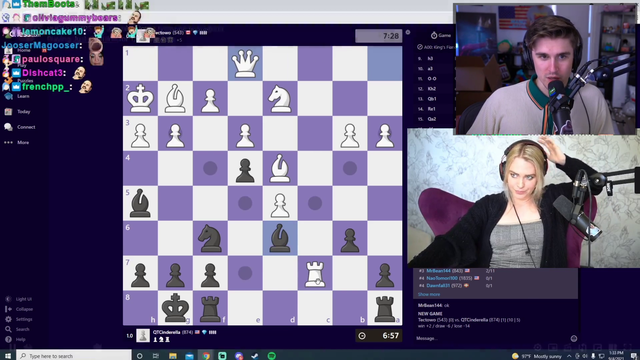640x360 pixels.
Task: Select the black bishop on d6
Action: click(280, 238)
